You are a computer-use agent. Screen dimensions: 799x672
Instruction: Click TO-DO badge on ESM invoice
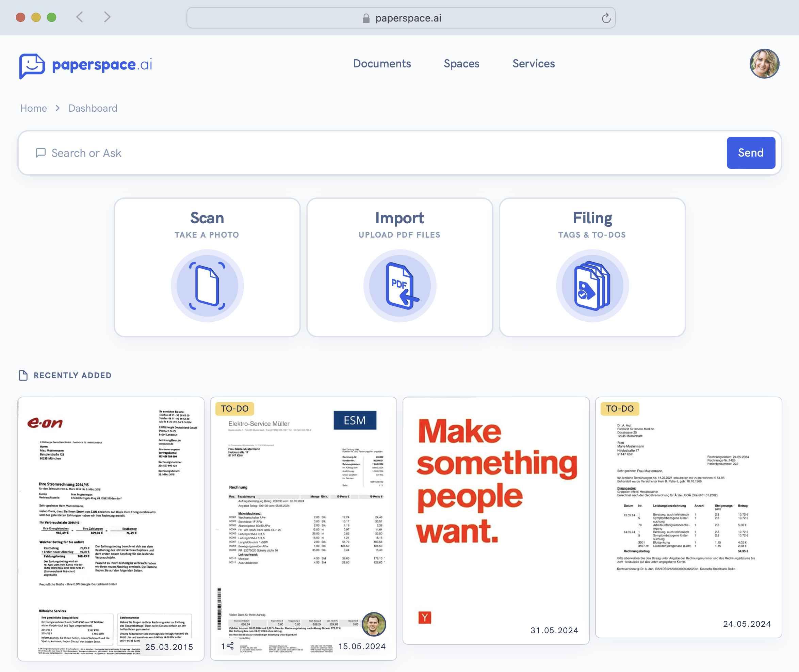pyautogui.click(x=234, y=409)
